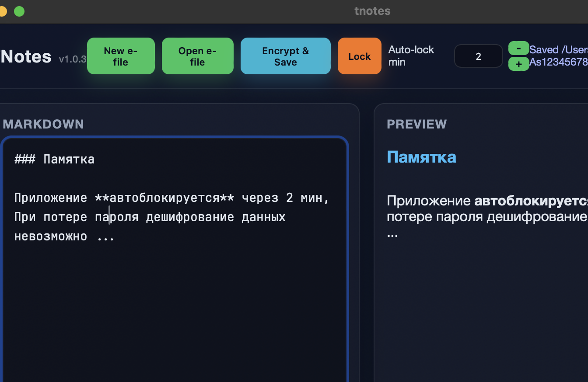Decrease auto-lock minutes with minus button

(x=518, y=48)
